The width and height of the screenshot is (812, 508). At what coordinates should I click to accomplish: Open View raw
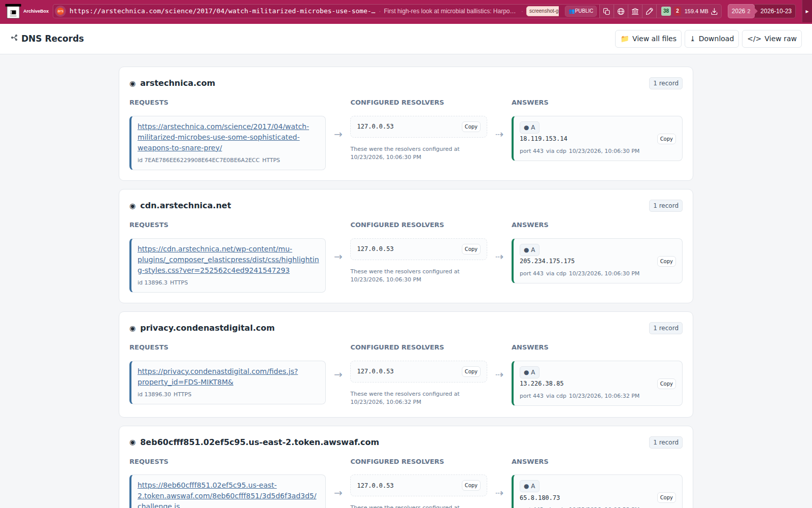point(771,39)
